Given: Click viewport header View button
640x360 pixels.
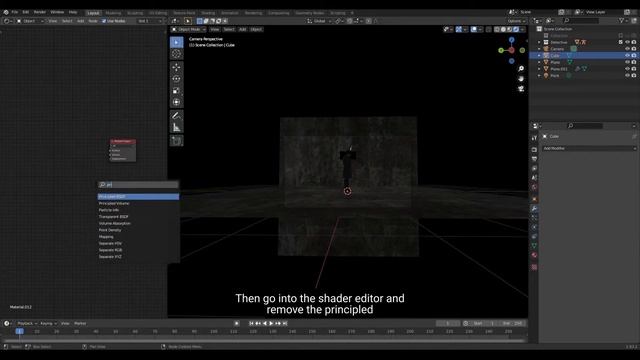Looking at the screenshot, I should pyautogui.click(x=215, y=29).
